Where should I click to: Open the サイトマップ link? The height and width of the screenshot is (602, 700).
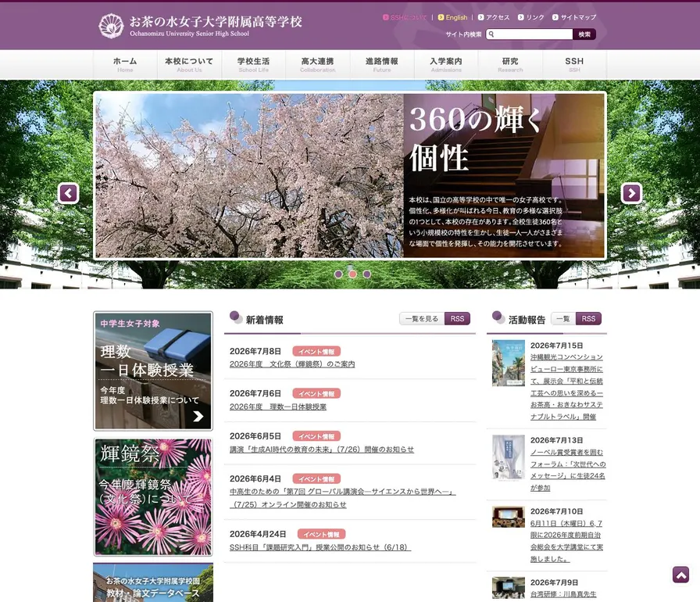574,17
